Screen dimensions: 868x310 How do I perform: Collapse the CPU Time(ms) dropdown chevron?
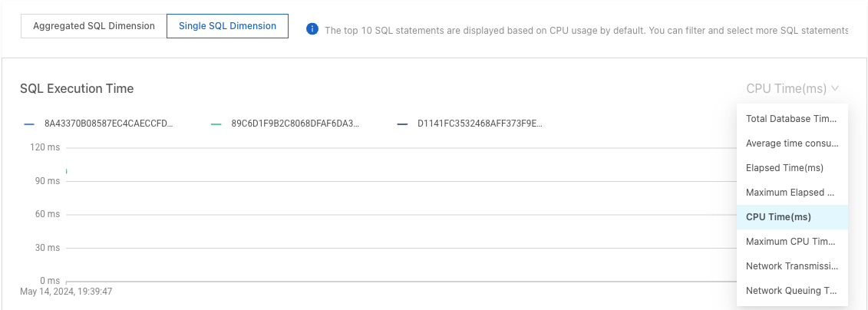[835, 88]
